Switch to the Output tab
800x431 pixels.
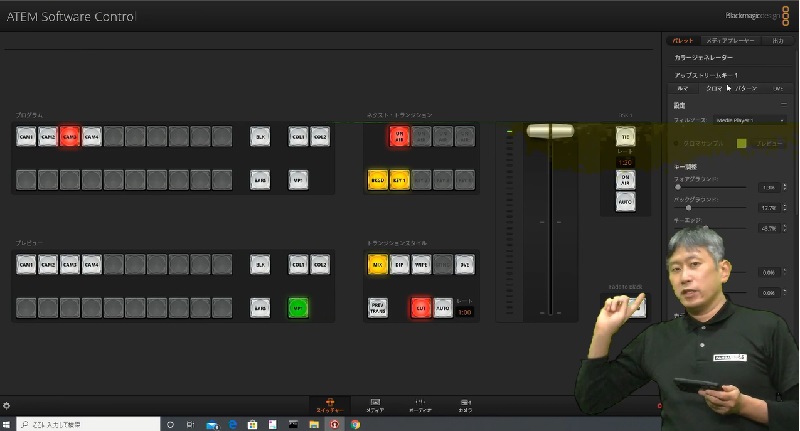click(x=778, y=41)
